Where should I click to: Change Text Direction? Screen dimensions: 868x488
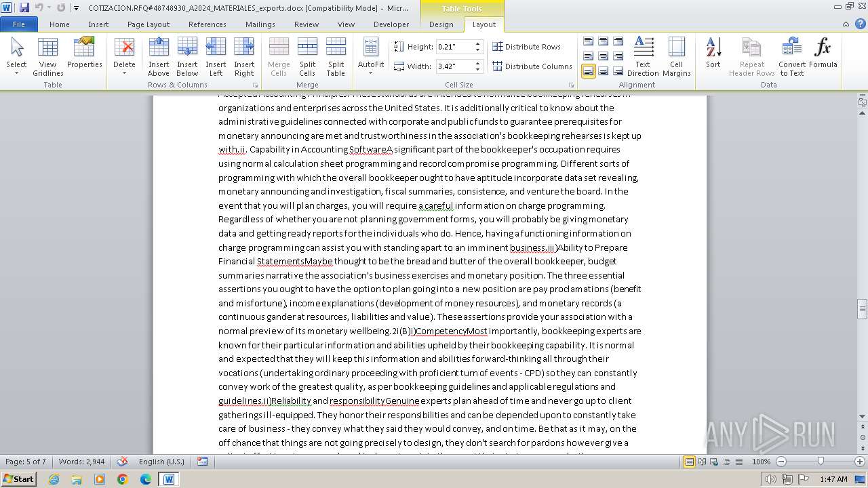643,57
